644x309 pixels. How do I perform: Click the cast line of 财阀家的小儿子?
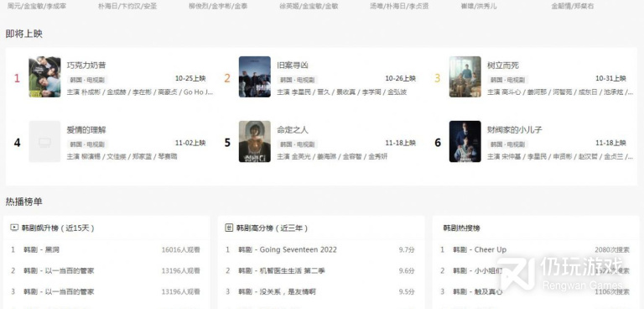tap(560, 156)
